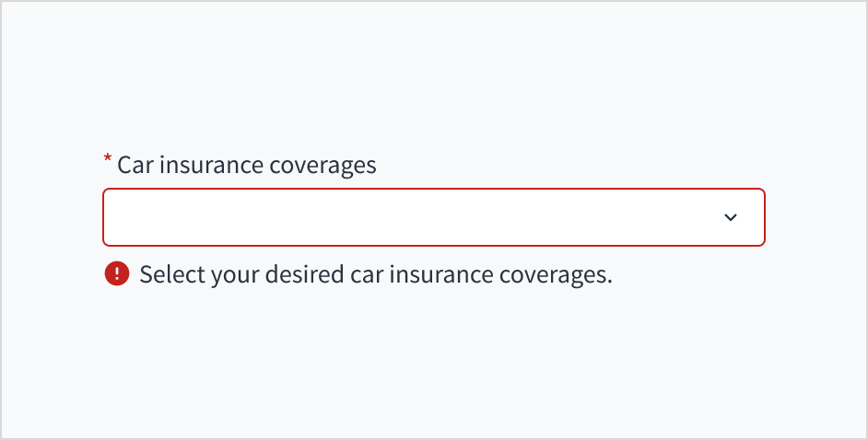Click the validation error icon below the field
Image resolution: width=868 pixels, height=440 pixels.
pyautogui.click(x=117, y=273)
